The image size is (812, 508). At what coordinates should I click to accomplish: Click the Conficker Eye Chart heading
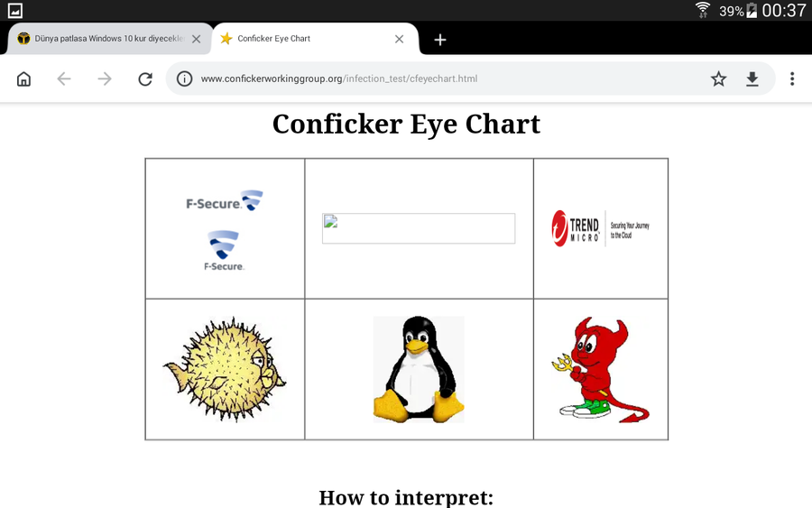(x=407, y=125)
